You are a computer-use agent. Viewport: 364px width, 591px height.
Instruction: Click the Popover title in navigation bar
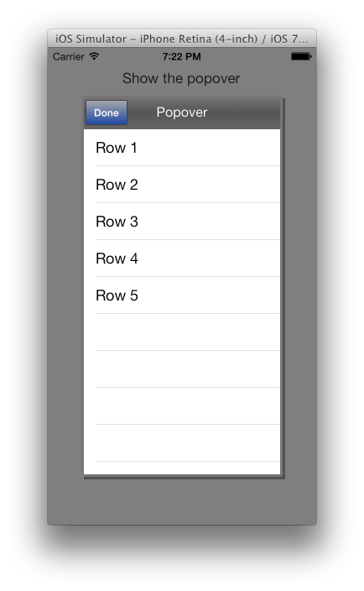pos(182,112)
